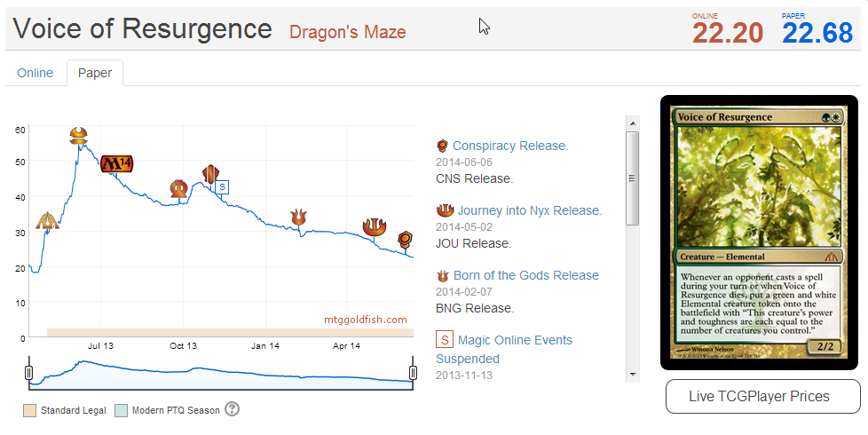The height and width of the screenshot is (435, 868).
Task: Click the right handle of range selector
Action: 413,372
